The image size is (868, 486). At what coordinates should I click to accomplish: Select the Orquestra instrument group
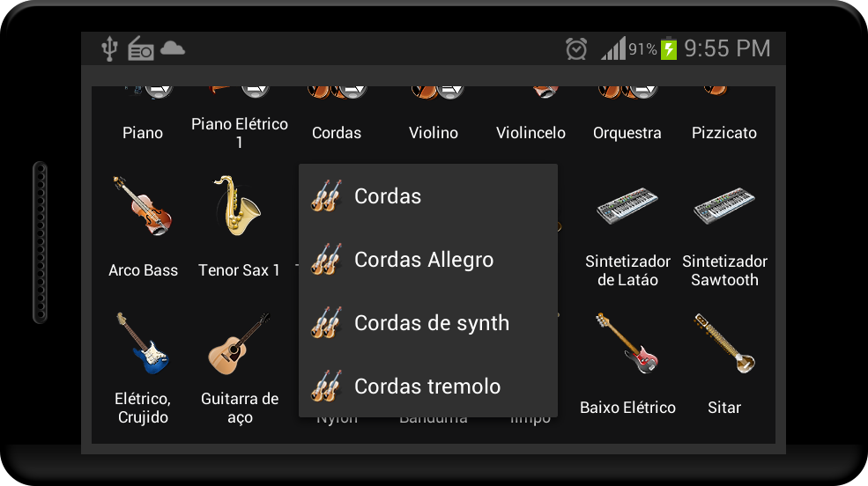point(627,133)
